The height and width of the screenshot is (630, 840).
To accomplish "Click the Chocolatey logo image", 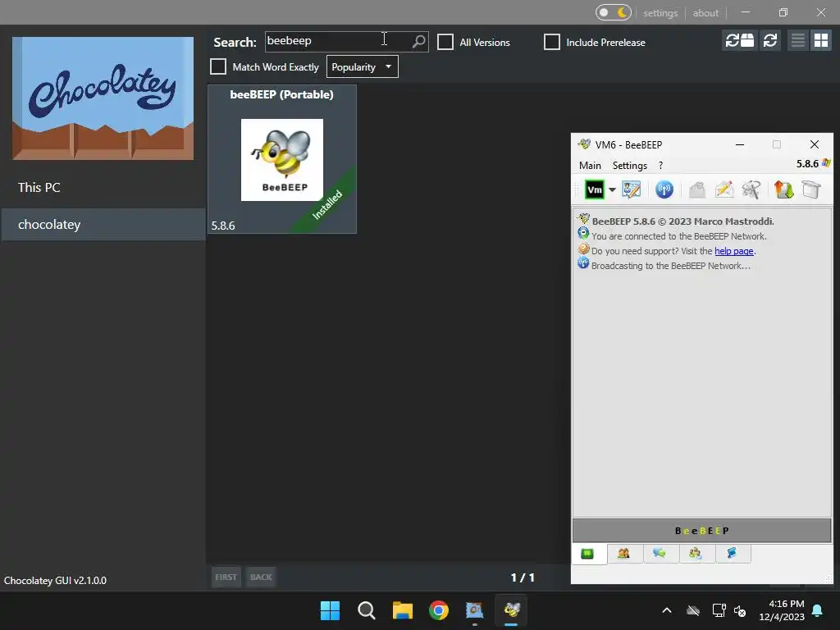I will tap(103, 98).
